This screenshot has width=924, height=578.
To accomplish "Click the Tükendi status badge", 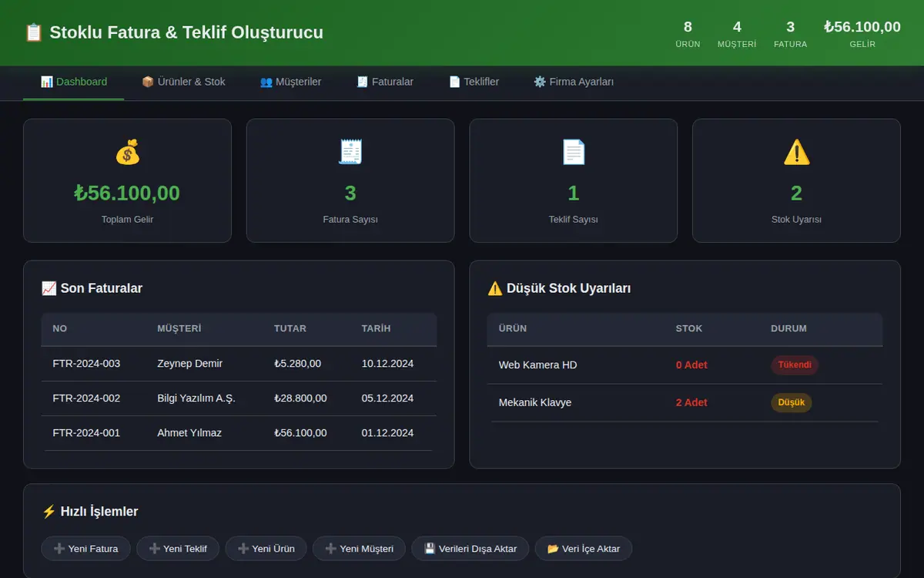I will 795,365.
